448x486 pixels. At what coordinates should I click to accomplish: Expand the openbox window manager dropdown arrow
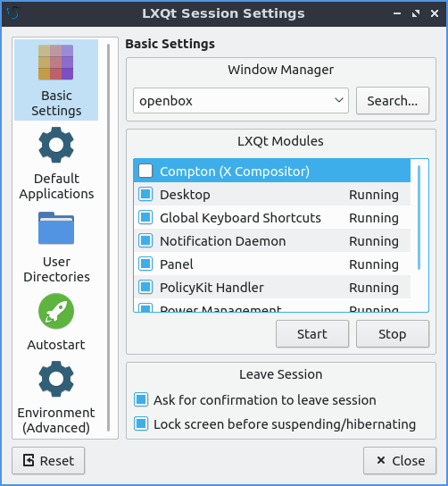coord(339,100)
